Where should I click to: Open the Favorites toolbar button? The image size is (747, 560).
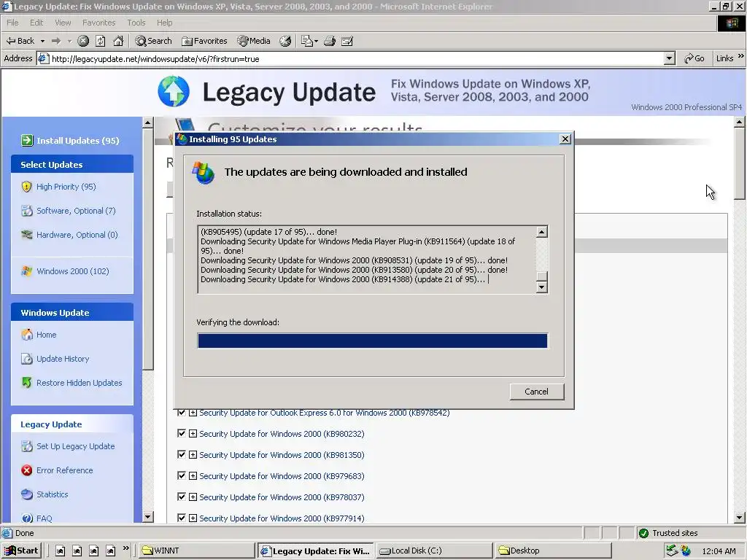(204, 41)
